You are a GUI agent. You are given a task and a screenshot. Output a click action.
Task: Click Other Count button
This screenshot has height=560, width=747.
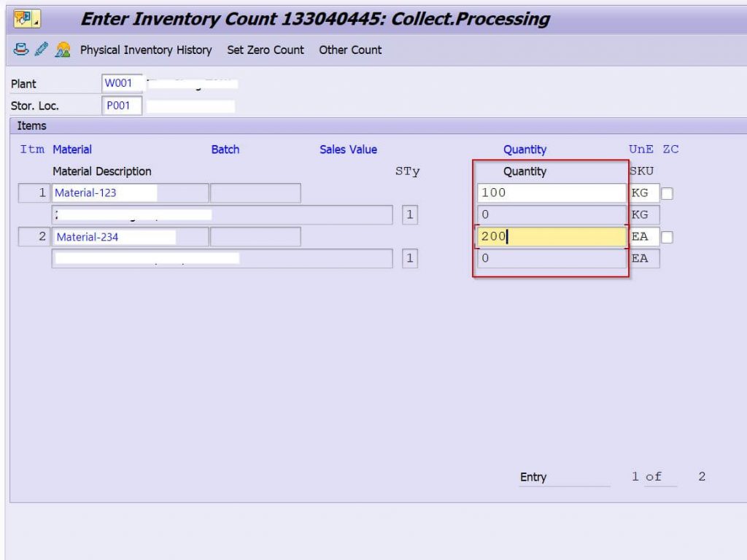pos(350,50)
